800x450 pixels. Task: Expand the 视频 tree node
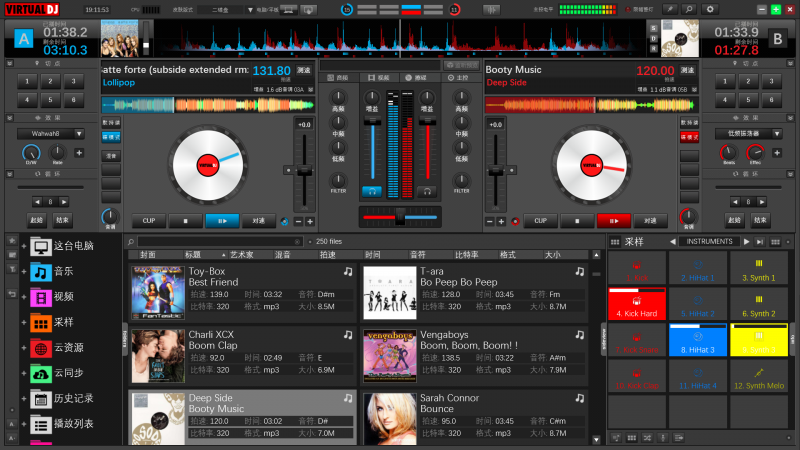tap(23, 297)
